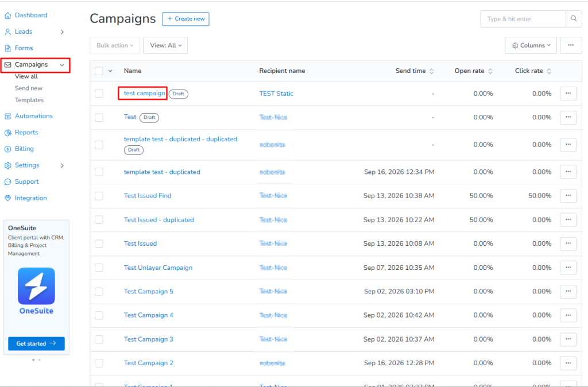
Task: Expand the Settings submenu chevron
Action: 62,165
